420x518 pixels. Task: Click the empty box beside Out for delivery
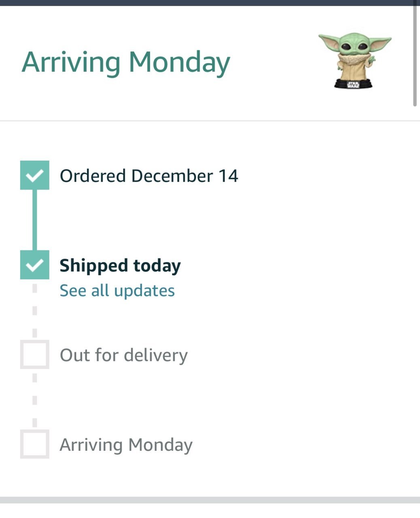point(35,355)
